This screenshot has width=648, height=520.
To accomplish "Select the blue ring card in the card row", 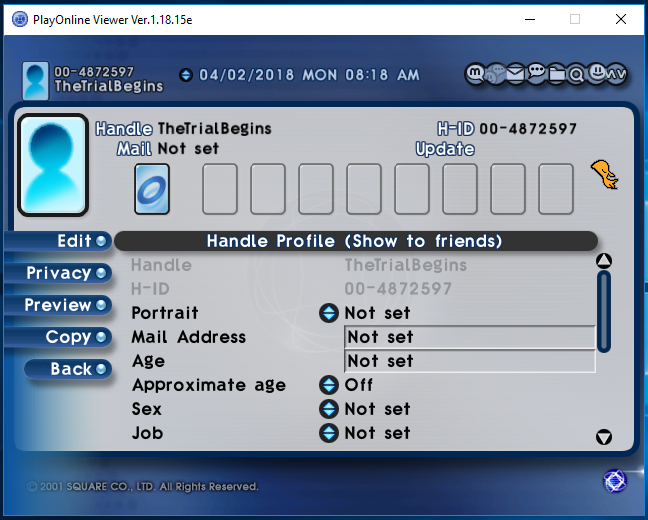I will click(x=152, y=189).
